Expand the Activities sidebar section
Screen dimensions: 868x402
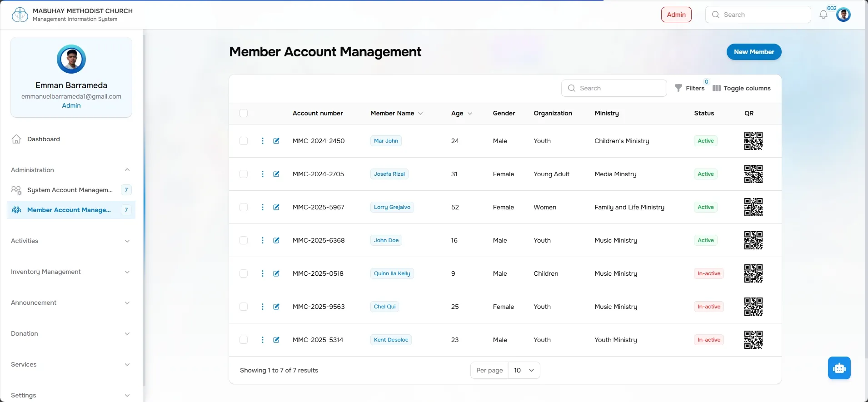click(x=70, y=241)
